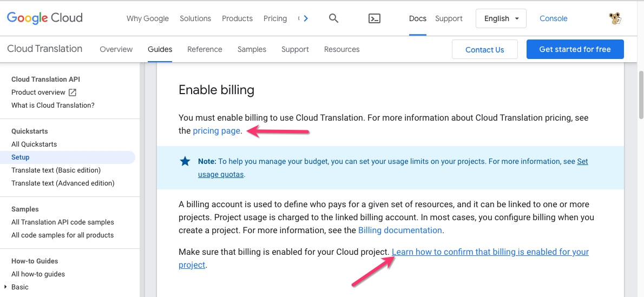This screenshot has height=297, width=644.
Task: Follow the Billing documentation link
Action: coord(400,230)
